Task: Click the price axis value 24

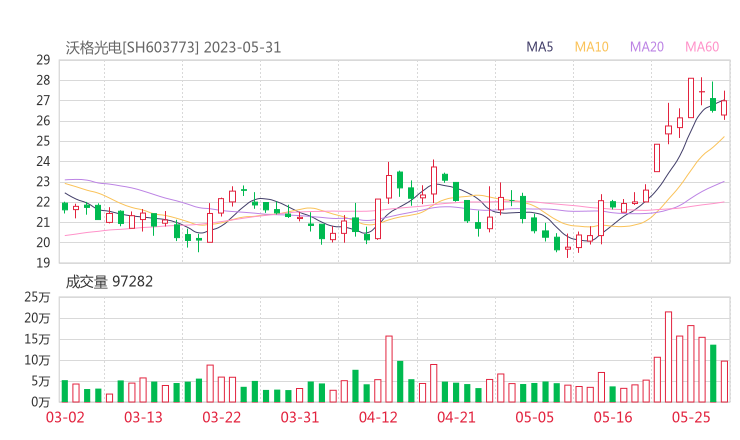Action: pos(43,161)
